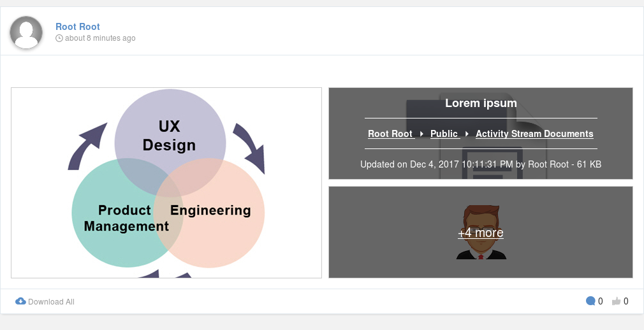The image size is (644, 330).
Task: Show the +4 more attachments
Action: pos(481,233)
